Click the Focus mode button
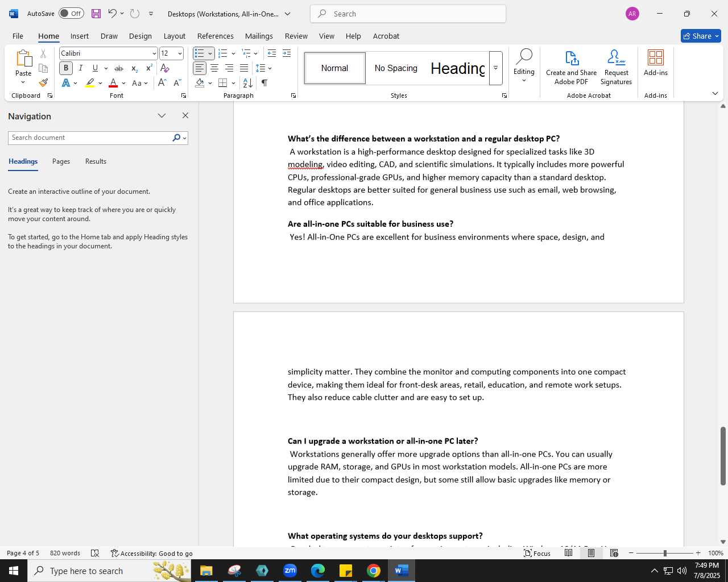Image resolution: width=728 pixels, height=582 pixels. (537, 553)
